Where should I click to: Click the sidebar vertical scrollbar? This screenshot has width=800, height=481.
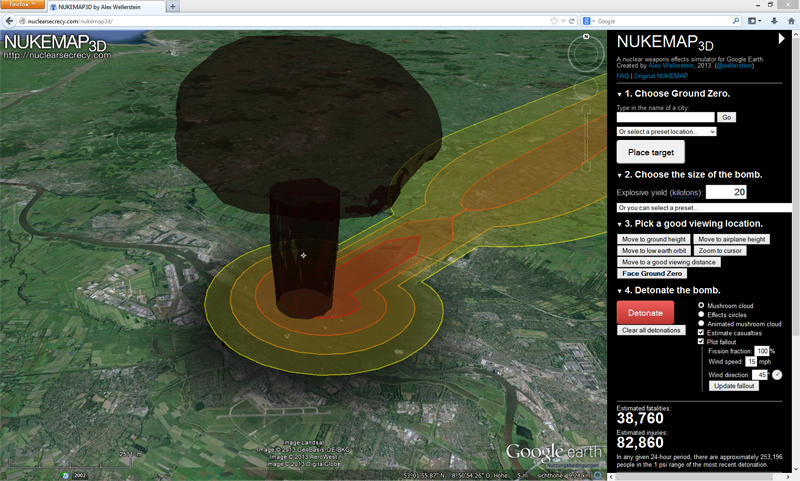pos(795,189)
